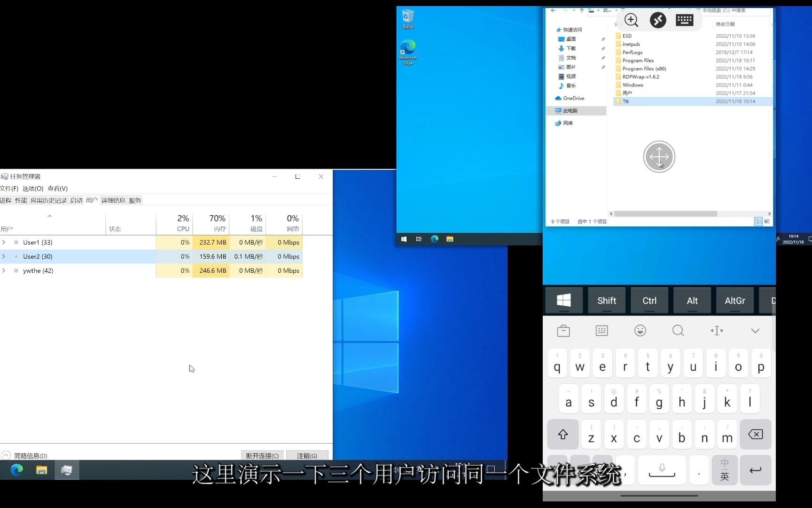The image size is (812, 508).
Task: Select Ttt folder row
Action: (694, 101)
